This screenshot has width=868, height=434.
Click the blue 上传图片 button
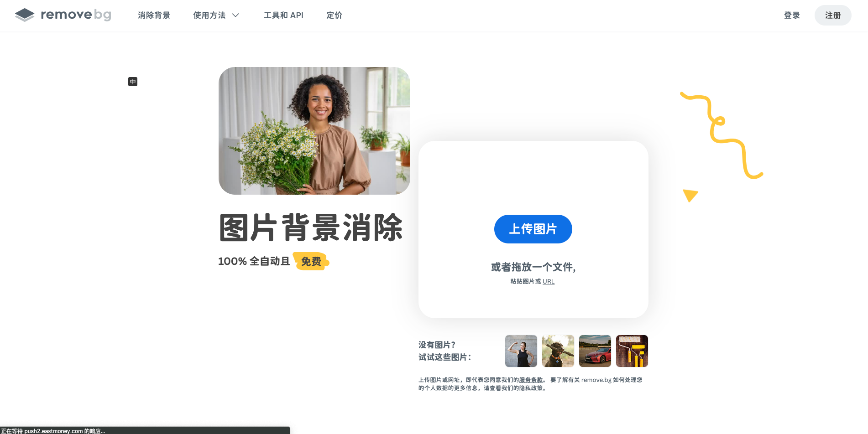(533, 229)
